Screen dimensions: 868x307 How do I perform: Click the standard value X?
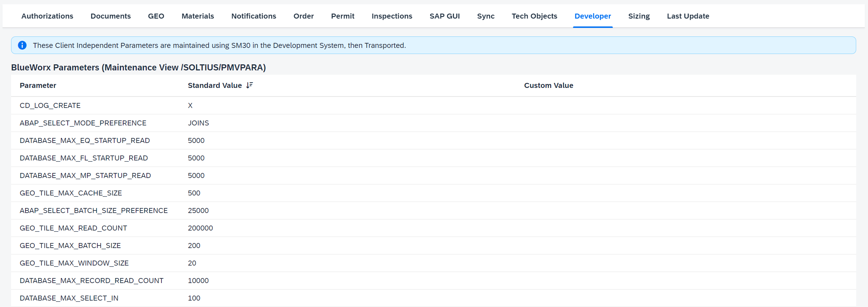[x=190, y=105]
